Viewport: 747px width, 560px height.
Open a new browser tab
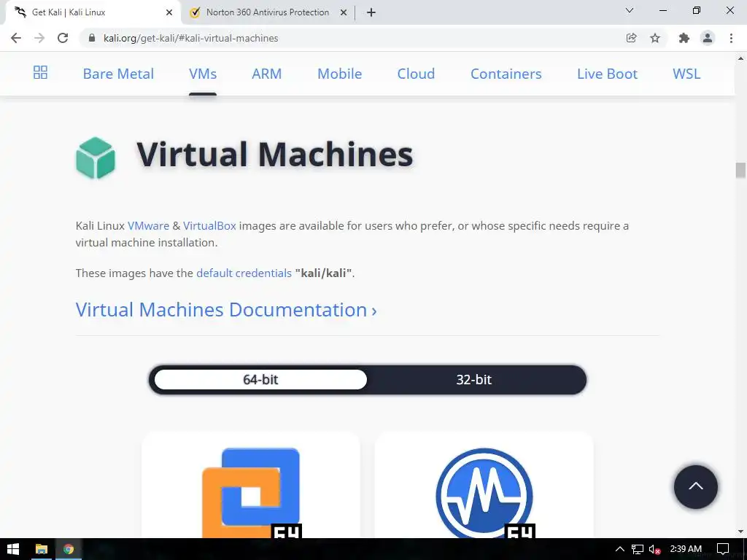pos(371,12)
